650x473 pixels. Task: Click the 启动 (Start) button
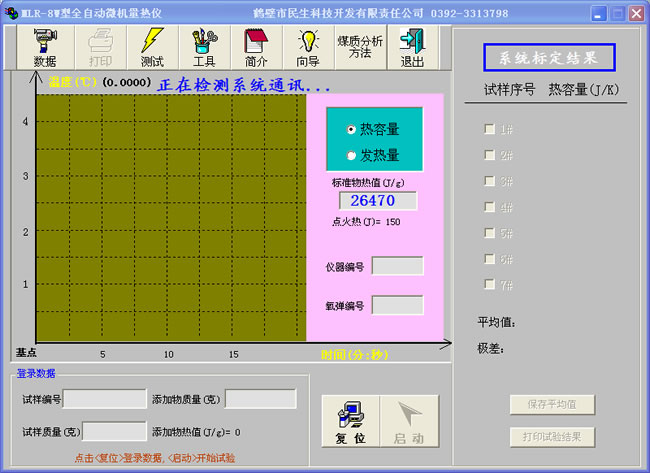click(409, 421)
